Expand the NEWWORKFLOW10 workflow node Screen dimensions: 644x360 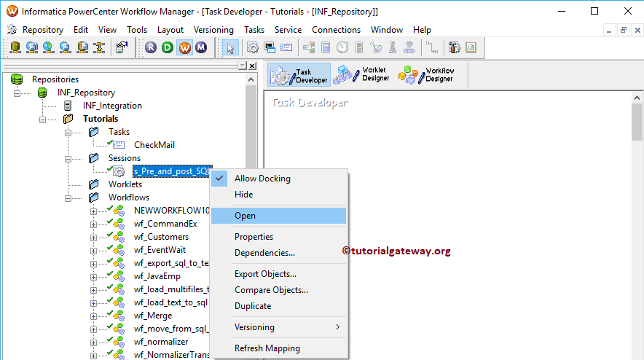pos(93,211)
